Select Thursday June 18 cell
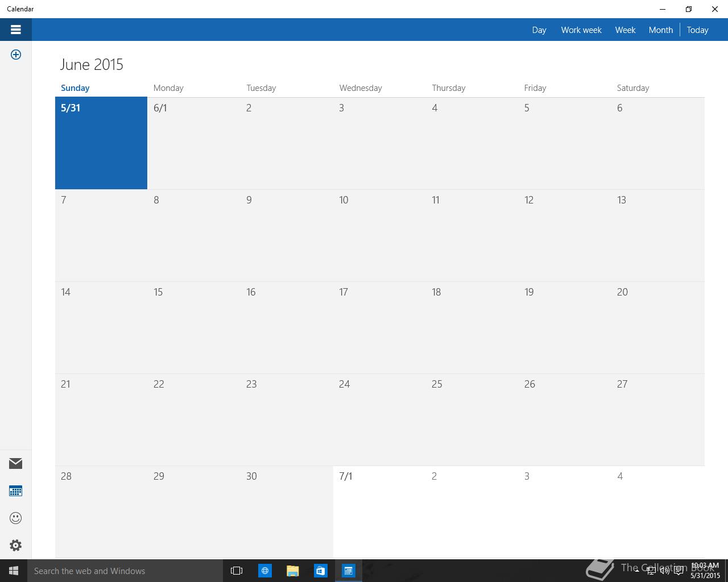This screenshot has width=728, height=582. (472, 327)
